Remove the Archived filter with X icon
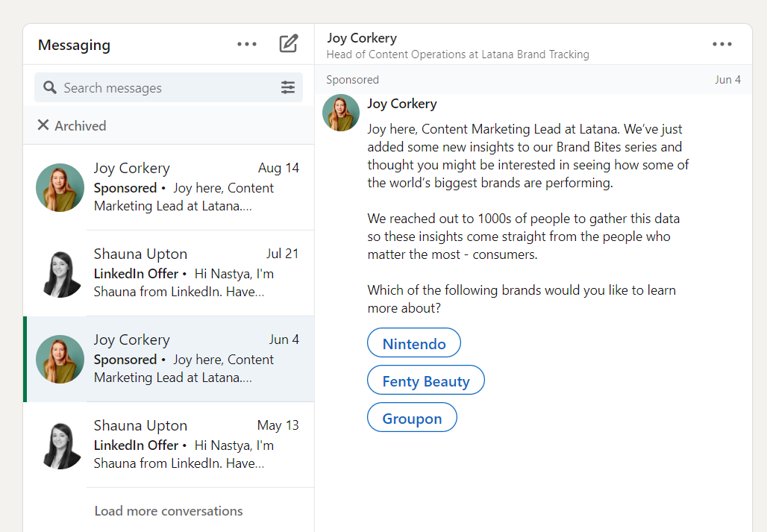Image resolution: width=767 pixels, height=532 pixels. 43,125
